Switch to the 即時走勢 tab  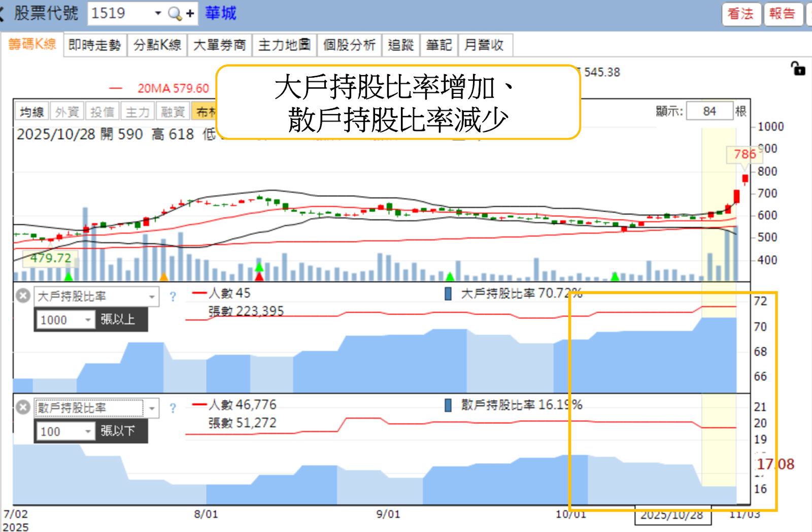94,45
